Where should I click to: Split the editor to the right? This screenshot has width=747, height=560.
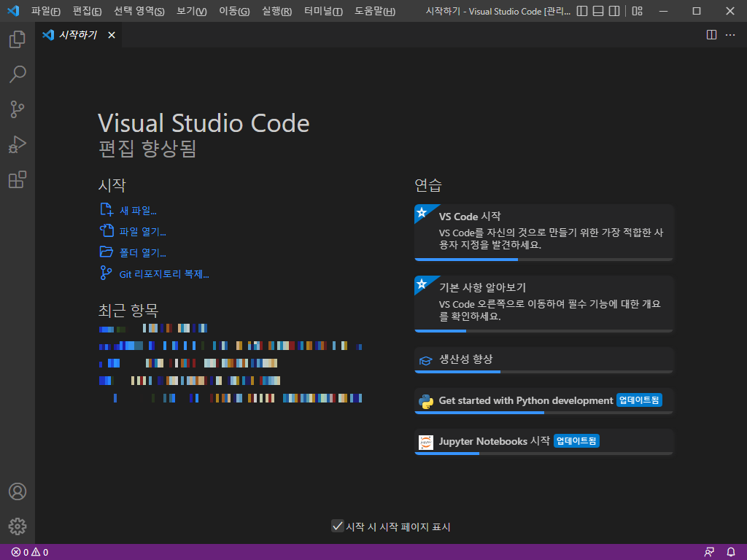coord(711,35)
